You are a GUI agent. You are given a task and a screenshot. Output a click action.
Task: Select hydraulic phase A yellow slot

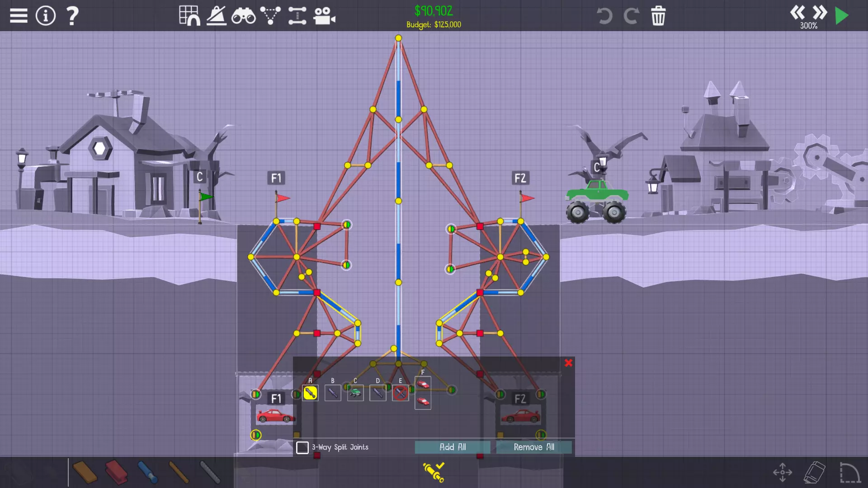tap(310, 393)
